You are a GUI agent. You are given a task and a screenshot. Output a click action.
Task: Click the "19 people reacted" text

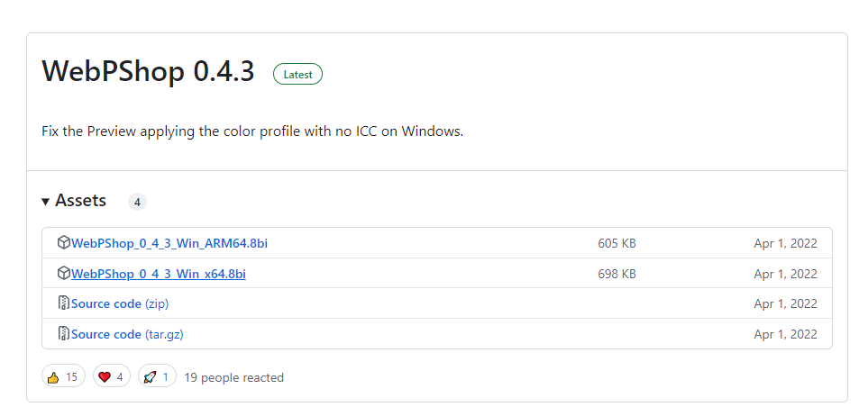[233, 378]
